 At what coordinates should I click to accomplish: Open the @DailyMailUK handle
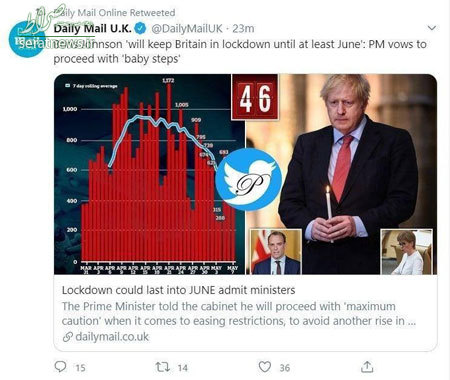pyautogui.click(x=187, y=28)
